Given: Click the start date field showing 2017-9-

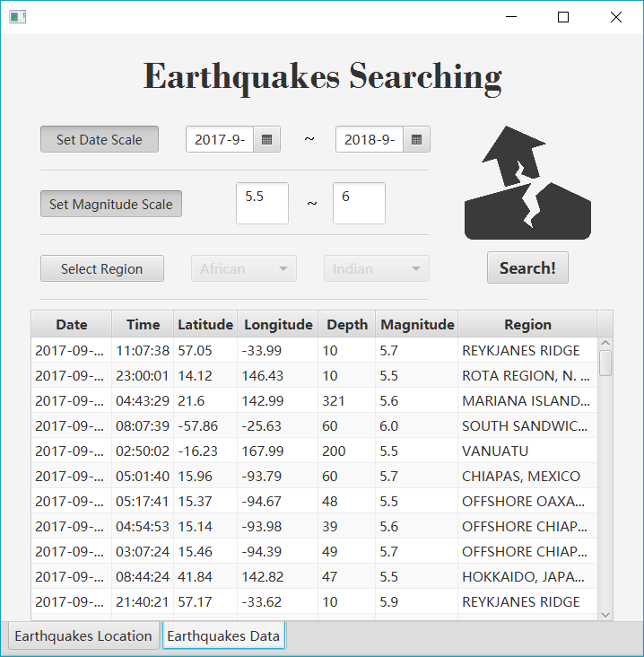Looking at the screenshot, I should [x=220, y=139].
